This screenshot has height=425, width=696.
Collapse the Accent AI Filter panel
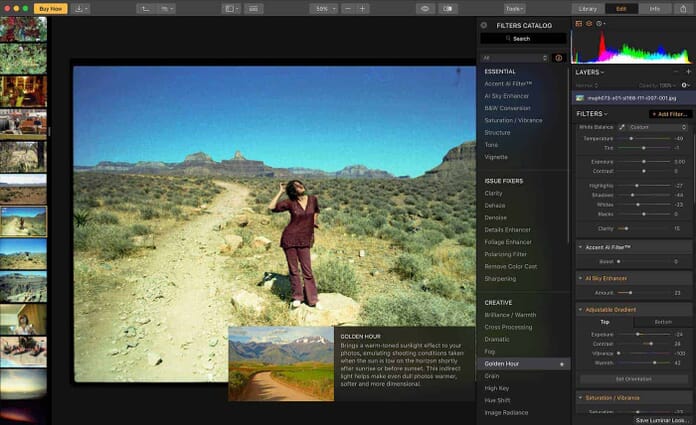coord(580,247)
